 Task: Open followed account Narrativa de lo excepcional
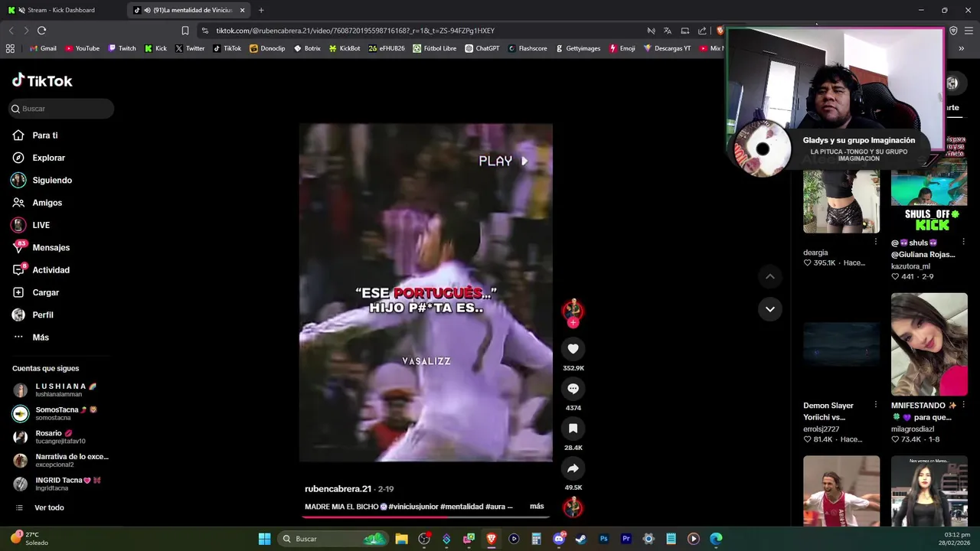[61, 460]
